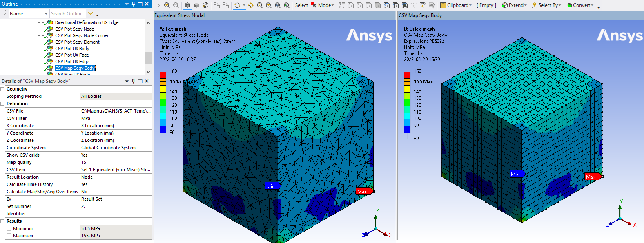Select the edge selection filter cube icon
This screenshot has width=644, height=243.
(360, 5)
